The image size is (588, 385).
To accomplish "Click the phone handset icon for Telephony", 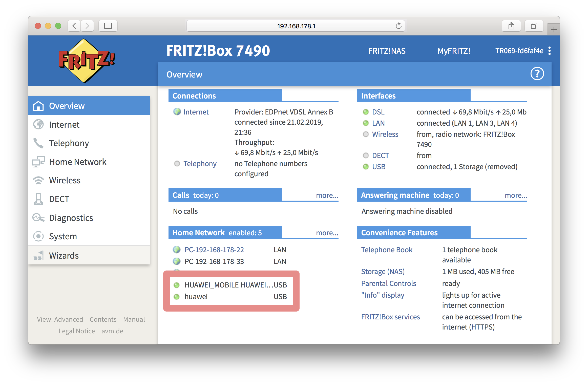I will 38,143.
